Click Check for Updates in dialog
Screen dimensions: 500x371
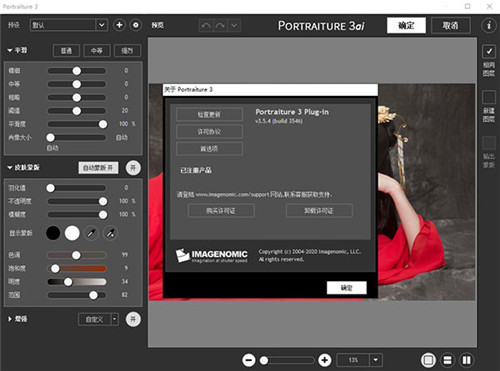209,114
